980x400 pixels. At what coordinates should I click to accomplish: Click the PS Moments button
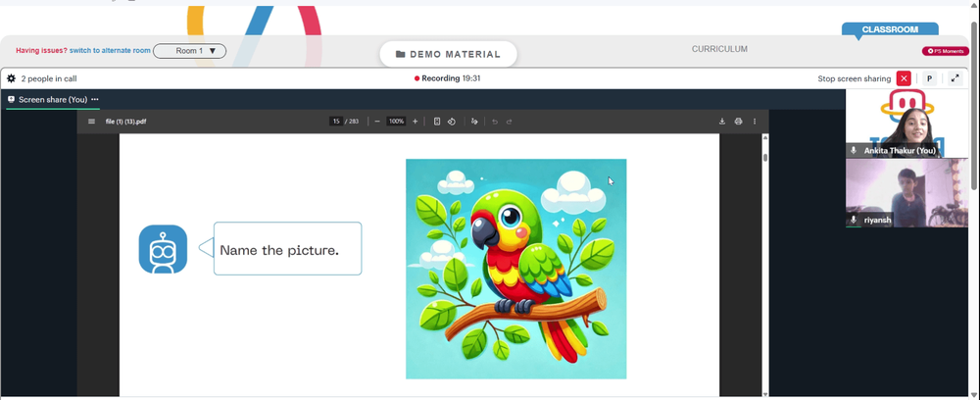(x=946, y=51)
